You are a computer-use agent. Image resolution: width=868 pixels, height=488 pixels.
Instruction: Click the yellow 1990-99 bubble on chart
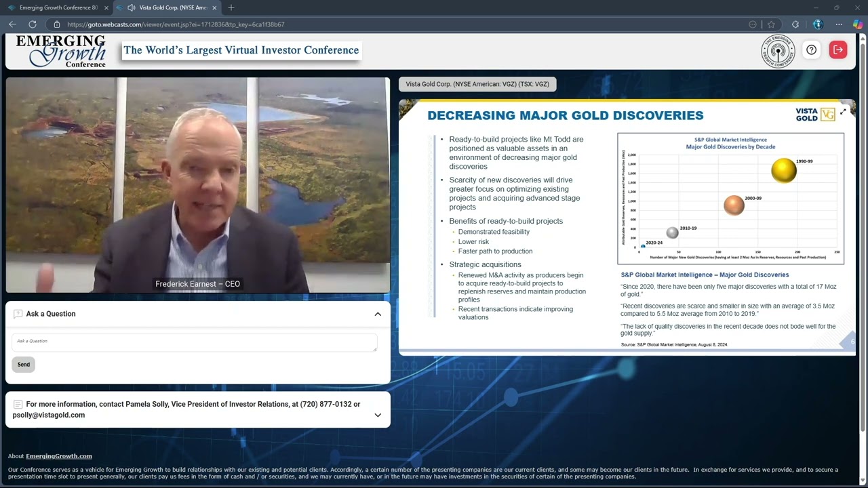pyautogui.click(x=784, y=170)
